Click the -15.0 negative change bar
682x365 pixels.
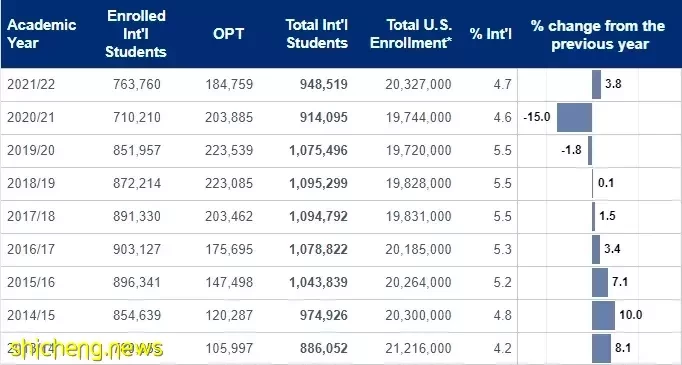pyautogui.click(x=574, y=117)
